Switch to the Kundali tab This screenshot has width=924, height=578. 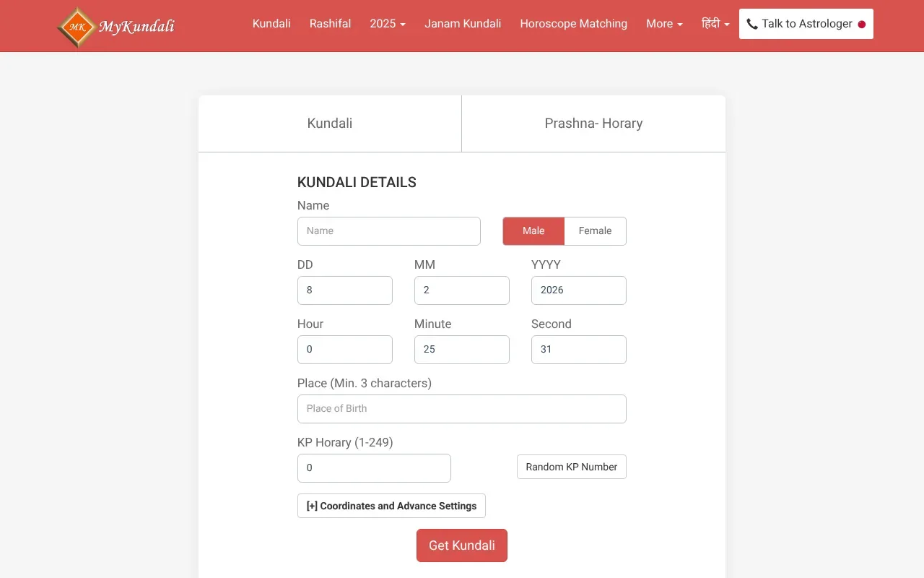[329, 123]
